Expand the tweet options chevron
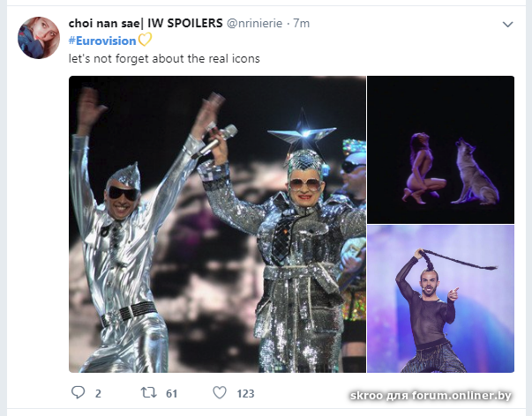Viewport: 532px width, 416px height. [507, 25]
